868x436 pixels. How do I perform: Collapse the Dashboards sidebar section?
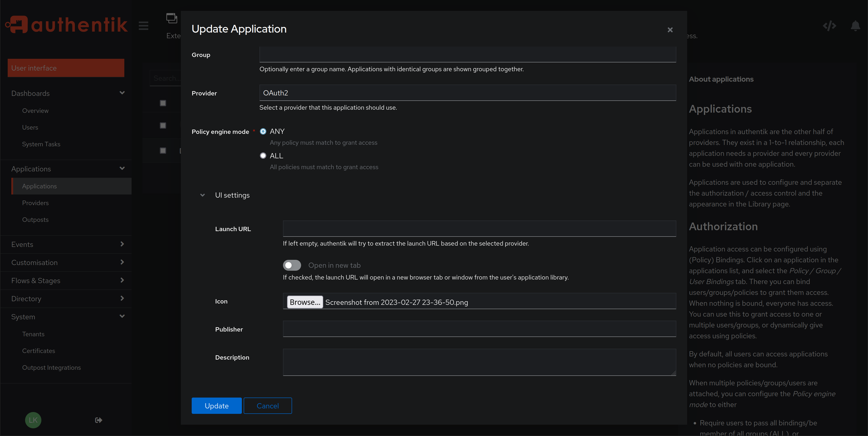pyautogui.click(x=122, y=93)
